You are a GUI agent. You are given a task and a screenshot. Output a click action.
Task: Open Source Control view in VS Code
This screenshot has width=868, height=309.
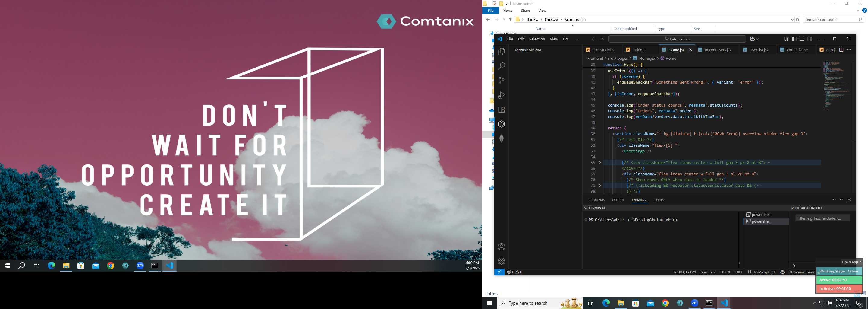(x=502, y=81)
